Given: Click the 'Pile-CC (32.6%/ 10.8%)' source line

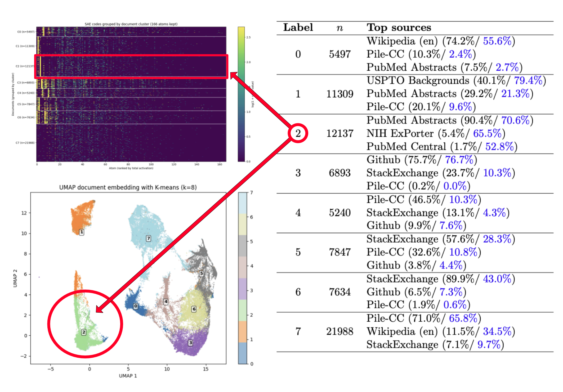Looking at the screenshot, I should tap(424, 252).
